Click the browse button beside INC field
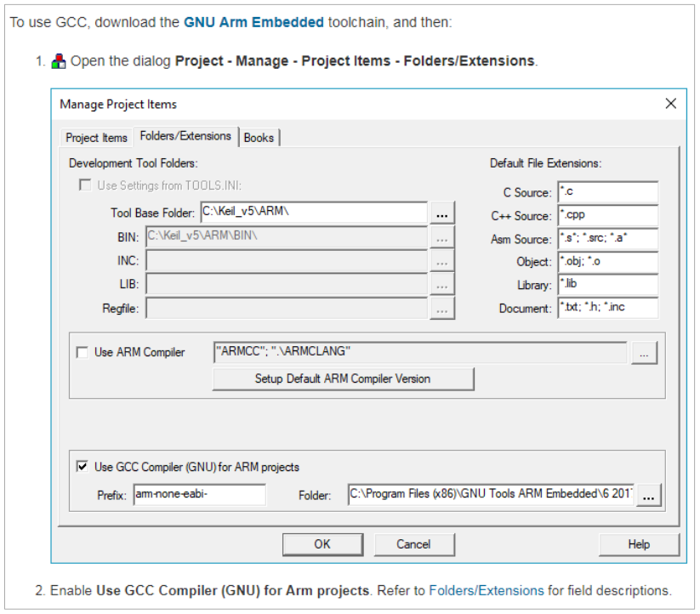This screenshot has width=700, height=614. [x=442, y=260]
